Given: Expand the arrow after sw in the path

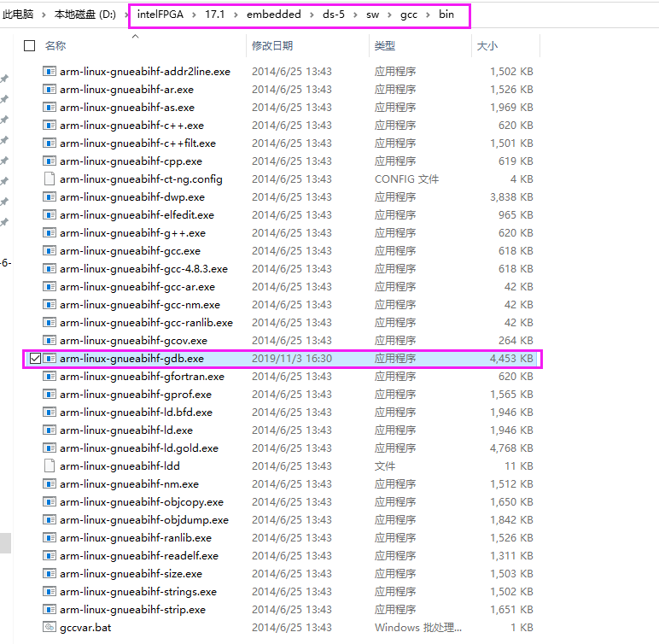Looking at the screenshot, I should click(389, 15).
